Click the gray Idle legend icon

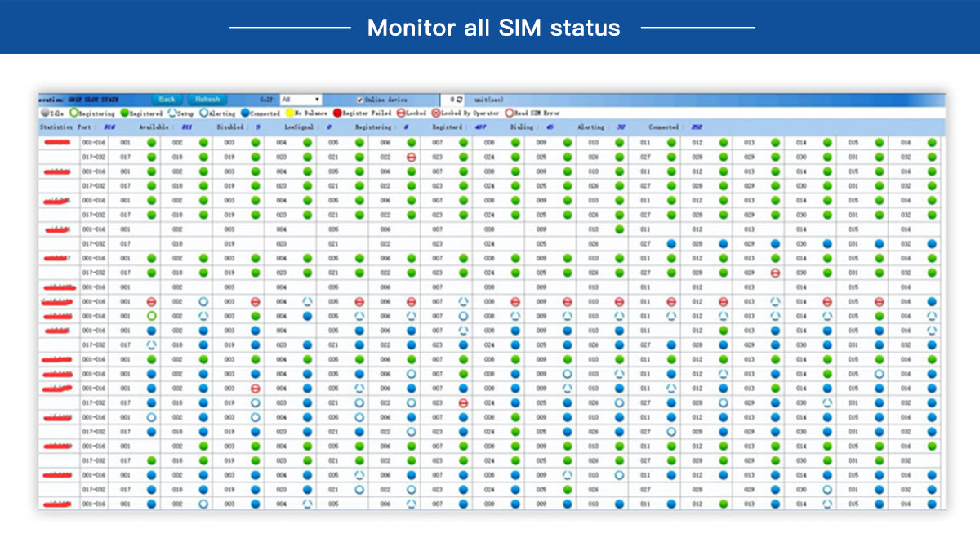click(44, 113)
